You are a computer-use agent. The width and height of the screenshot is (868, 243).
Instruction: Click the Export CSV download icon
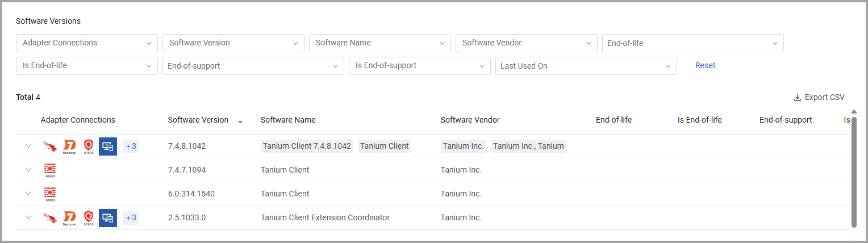point(798,98)
